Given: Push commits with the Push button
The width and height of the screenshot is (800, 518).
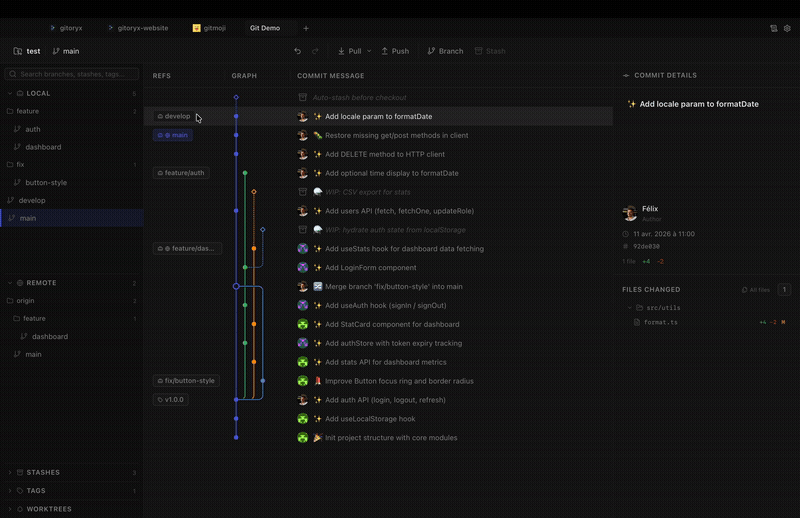Looking at the screenshot, I should 395,51.
